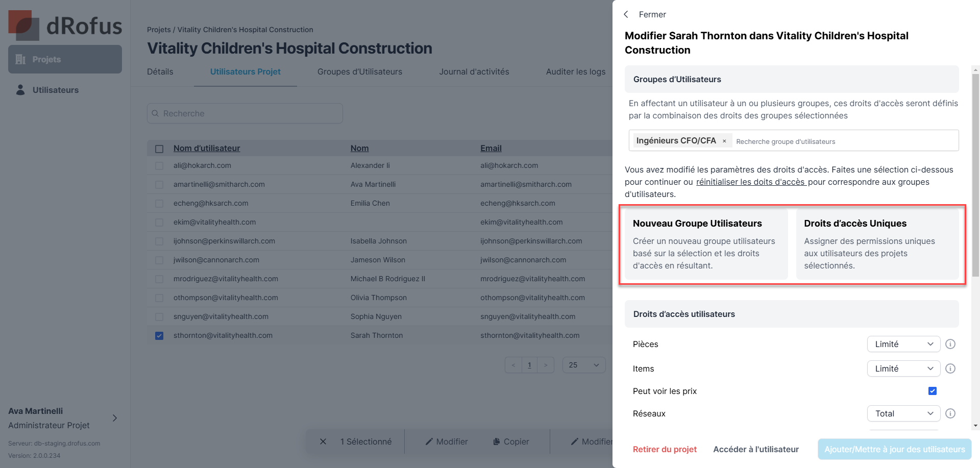The image size is (980, 468).
Task: Click Retirer du projet
Action: (665, 449)
